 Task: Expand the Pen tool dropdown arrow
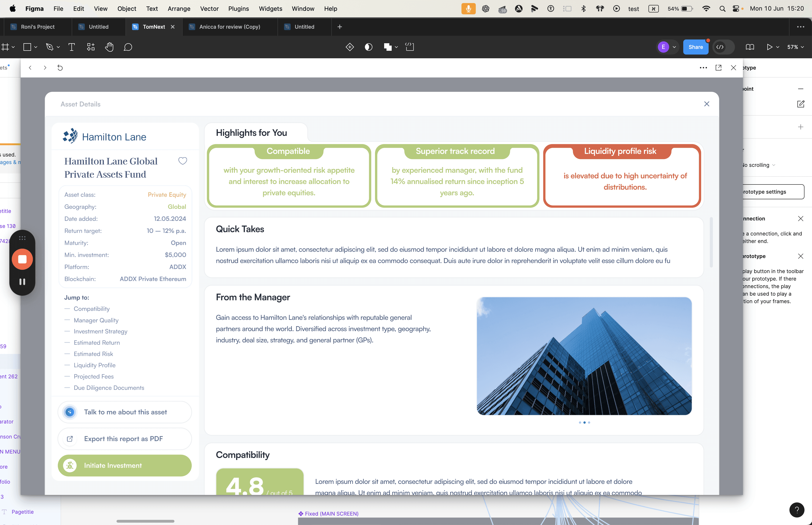coord(58,47)
